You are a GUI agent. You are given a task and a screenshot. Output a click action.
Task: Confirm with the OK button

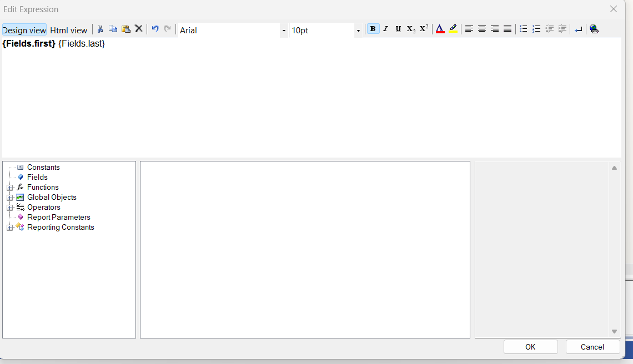click(530, 347)
